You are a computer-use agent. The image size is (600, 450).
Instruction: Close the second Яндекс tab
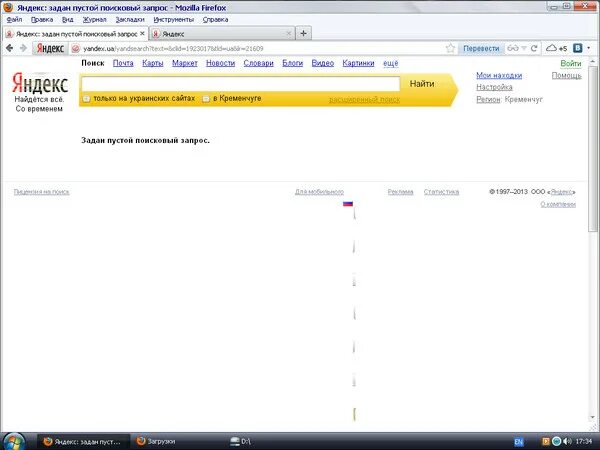(x=289, y=34)
